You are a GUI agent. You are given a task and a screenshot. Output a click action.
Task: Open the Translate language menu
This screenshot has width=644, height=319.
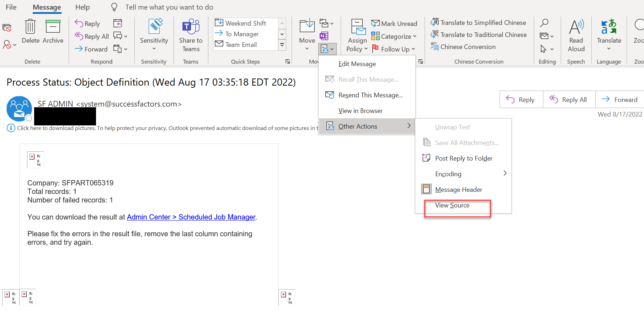click(609, 35)
